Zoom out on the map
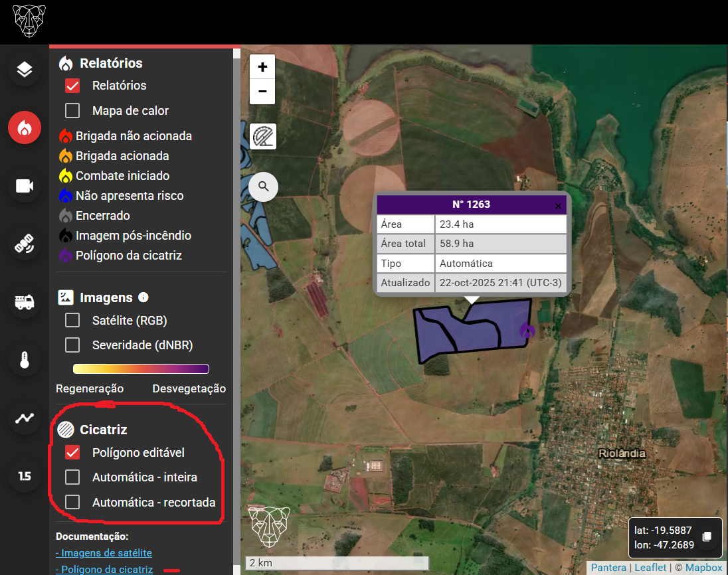The height and width of the screenshot is (575, 728). coord(262,92)
